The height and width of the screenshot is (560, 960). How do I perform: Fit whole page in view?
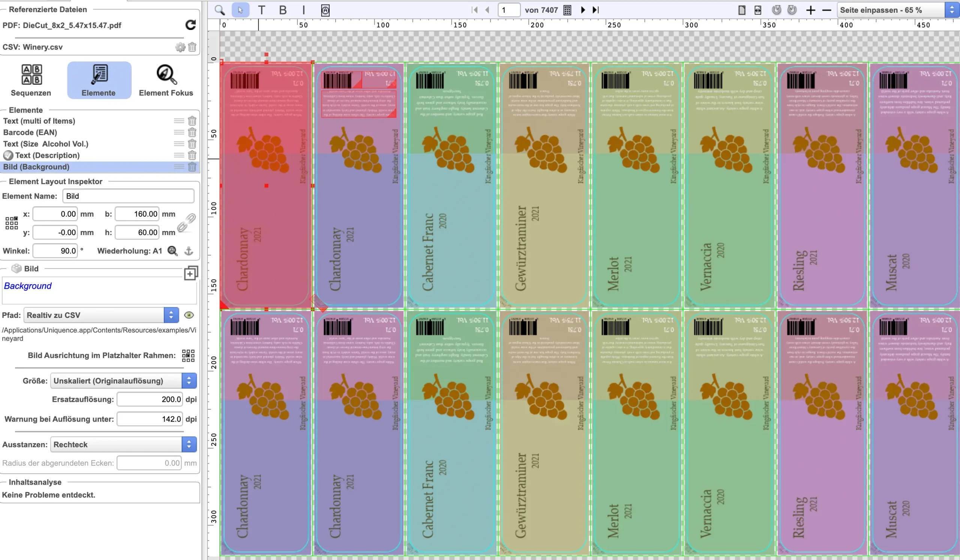pos(742,10)
